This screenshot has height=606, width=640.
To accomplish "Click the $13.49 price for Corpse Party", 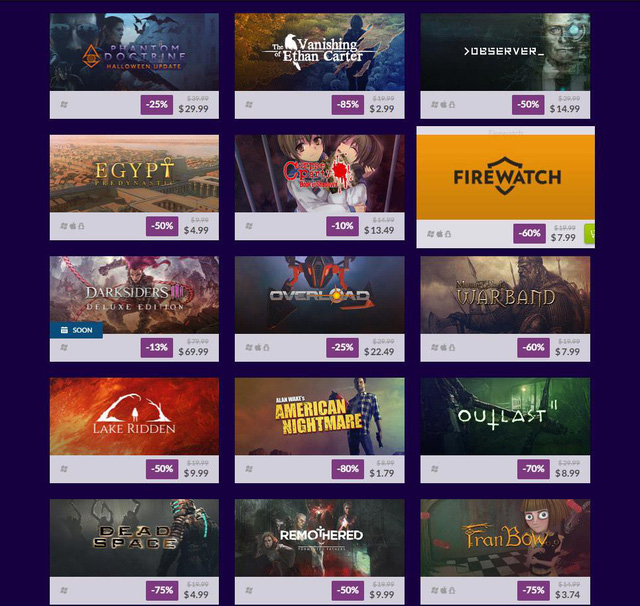I will (379, 231).
